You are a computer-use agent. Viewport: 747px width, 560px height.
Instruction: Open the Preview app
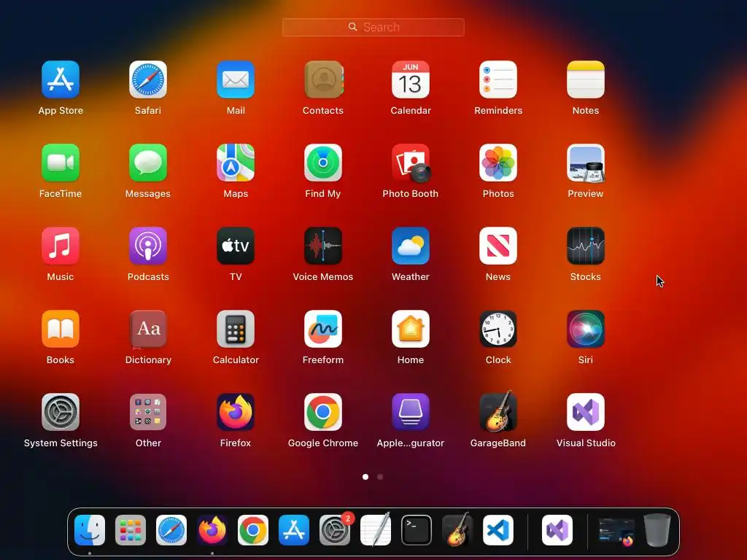(x=586, y=163)
